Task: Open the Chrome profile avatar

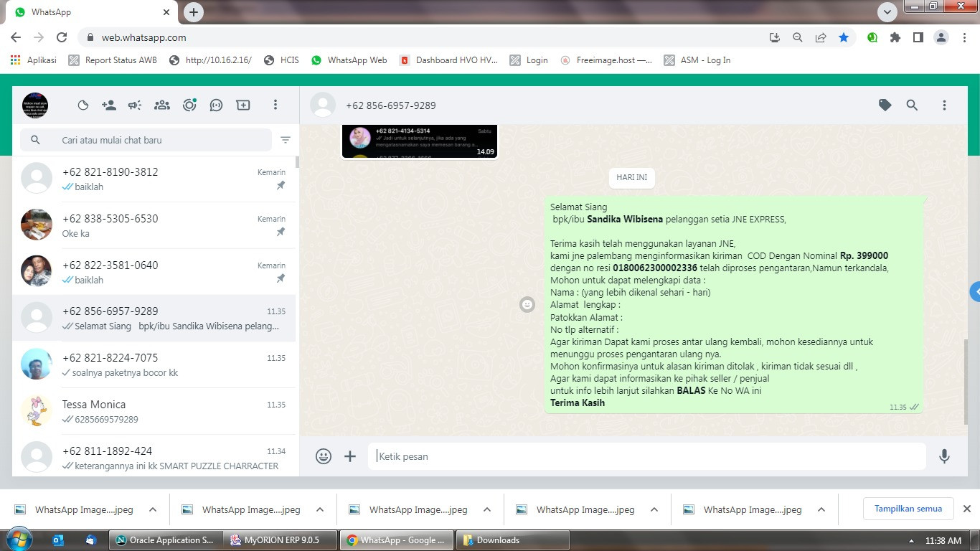Action: click(x=941, y=37)
